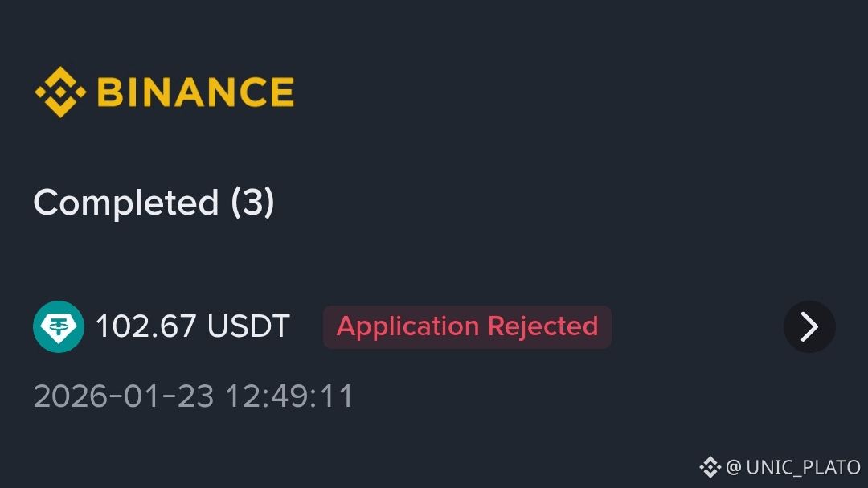Click the @ symbol in watermark

pos(734,467)
